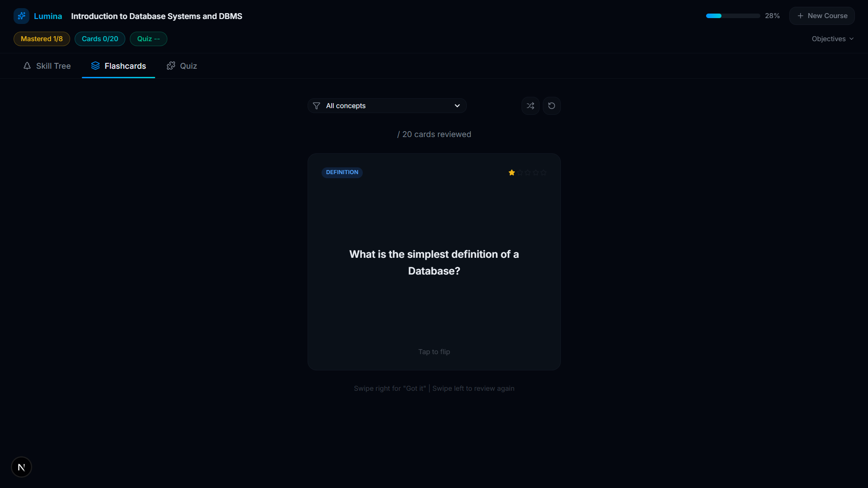The width and height of the screenshot is (868, 488).
Task: Reset flashcard progress with the restart icon
Action: point(551,106)
